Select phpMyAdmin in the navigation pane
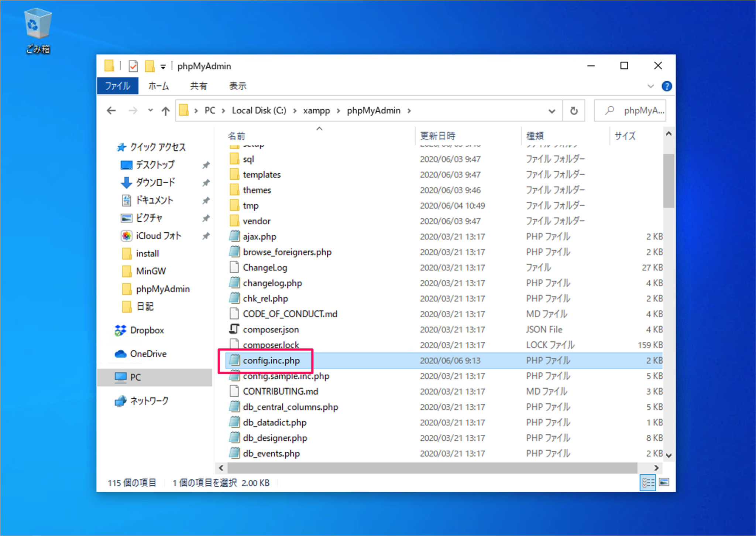Screen dimensions: 756x536 tap(155, 289)
